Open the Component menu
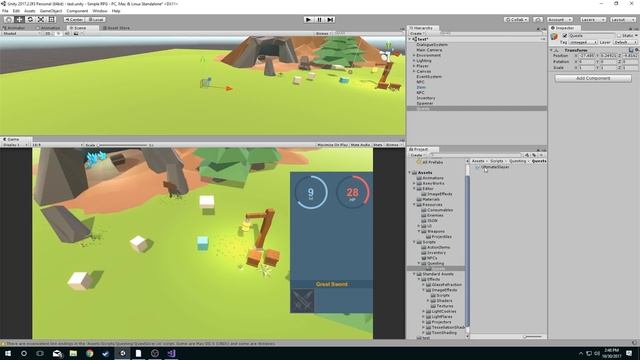 pos(77,11)
